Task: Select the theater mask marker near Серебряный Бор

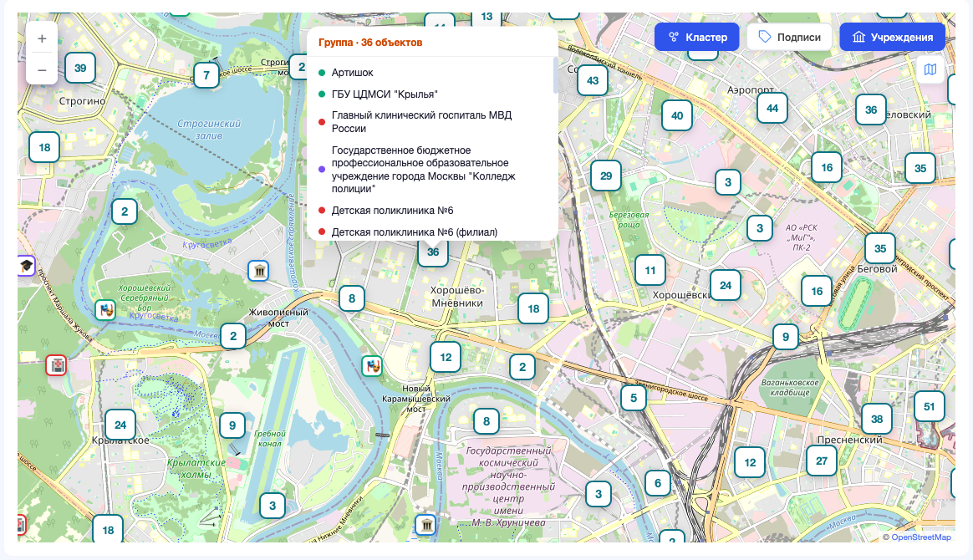Action: pyautogui.click(x=105, y=309)
